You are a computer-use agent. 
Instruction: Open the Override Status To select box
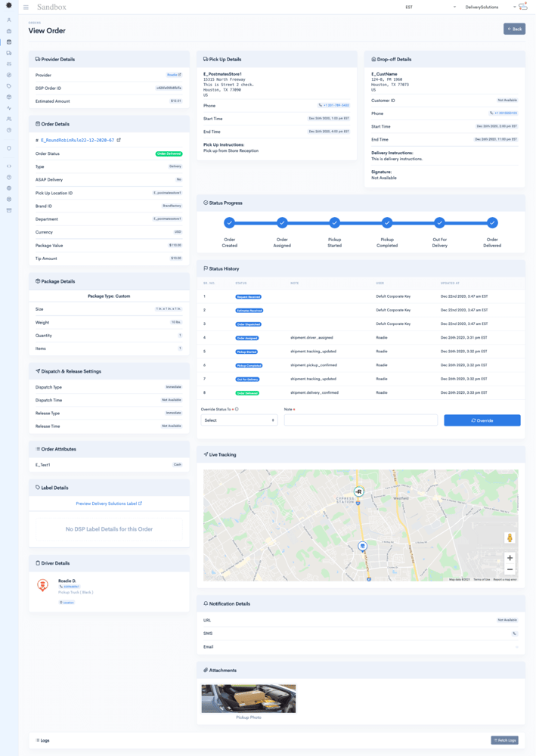pyautogui.click(x=239, y=420)
